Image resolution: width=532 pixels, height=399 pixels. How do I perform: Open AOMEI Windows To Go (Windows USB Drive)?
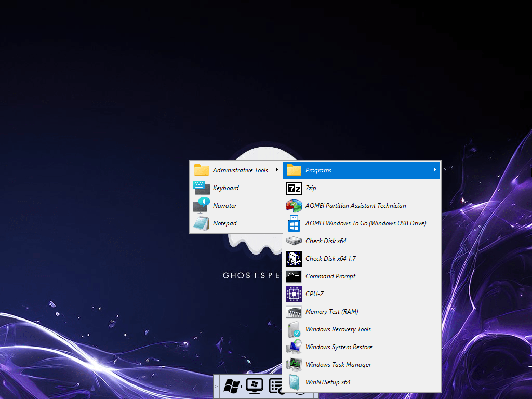[365, 223]
